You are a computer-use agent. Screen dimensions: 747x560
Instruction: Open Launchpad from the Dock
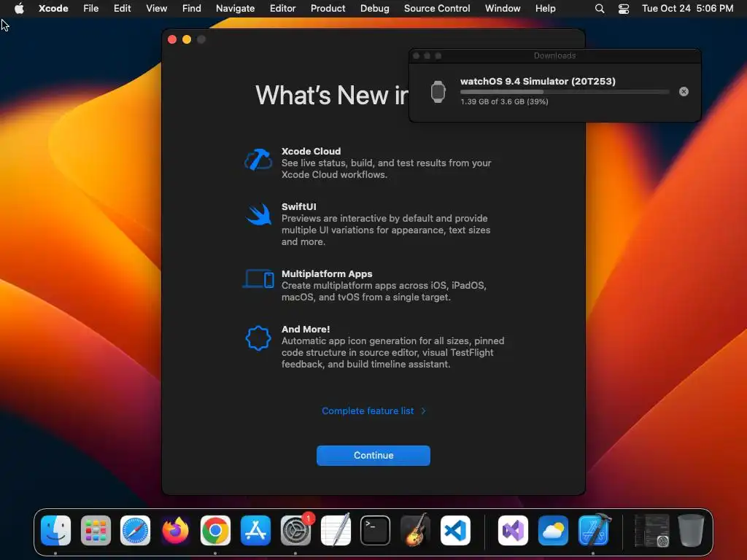(x=96, y=530)
